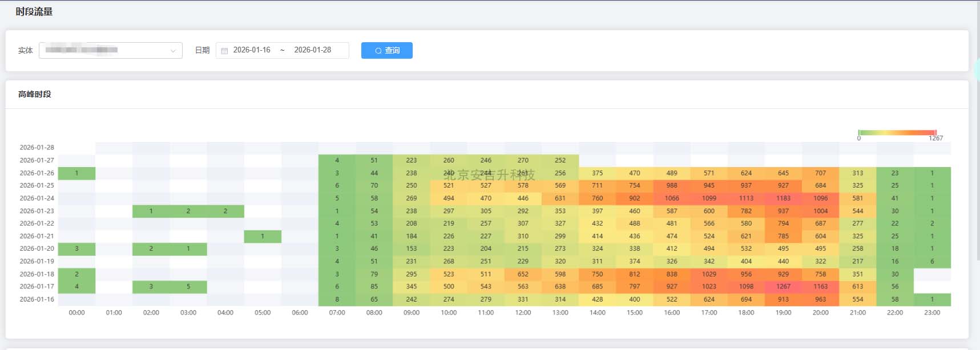Grab the legend's maximum handle at 1267
The height and width of the screenshot is (350, 980).
(935, 132)
